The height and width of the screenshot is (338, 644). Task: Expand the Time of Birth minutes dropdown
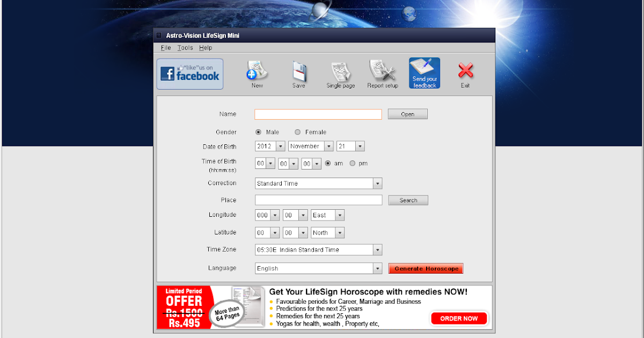point(288,164)
